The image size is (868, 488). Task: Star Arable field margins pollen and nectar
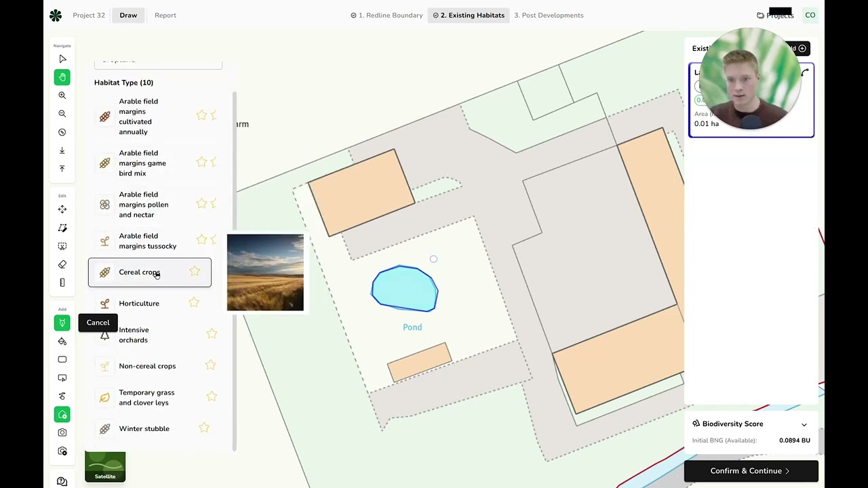[x=201, y=203]
